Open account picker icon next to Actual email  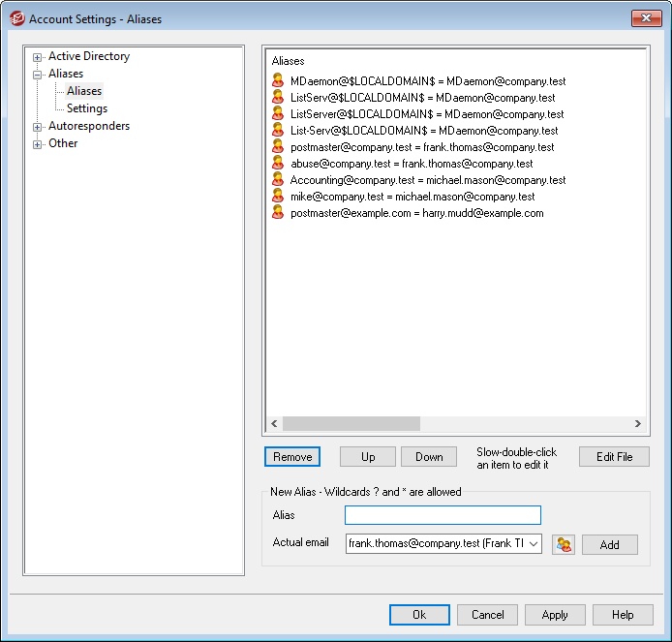[563, 544]
